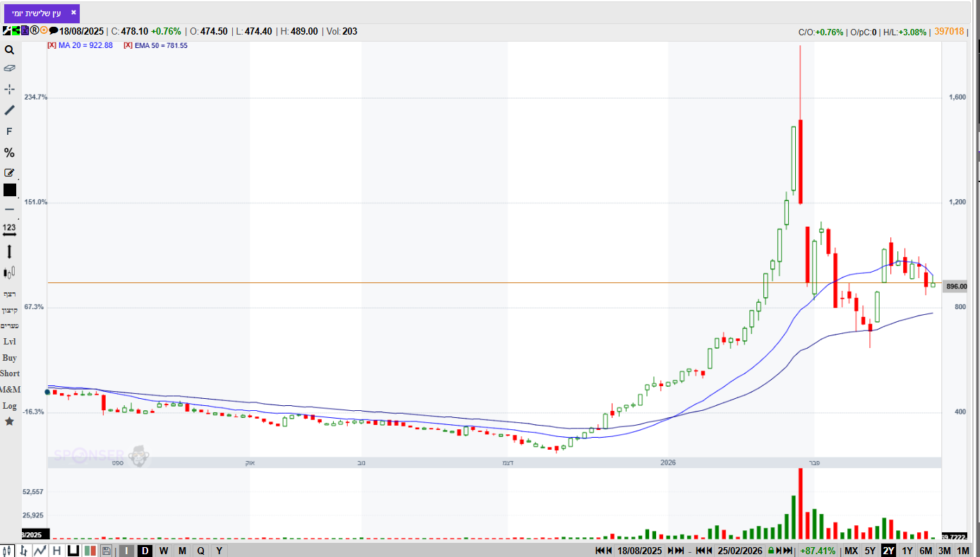Click the star favorite icon
Image resolution: width=980 pixels, height=557 pixels.
(x=9, y=421)
